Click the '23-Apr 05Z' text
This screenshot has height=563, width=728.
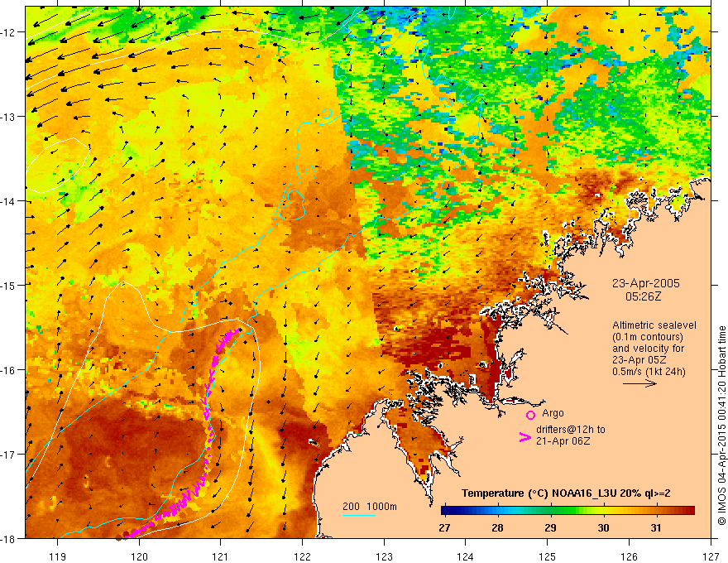[639, 360]
